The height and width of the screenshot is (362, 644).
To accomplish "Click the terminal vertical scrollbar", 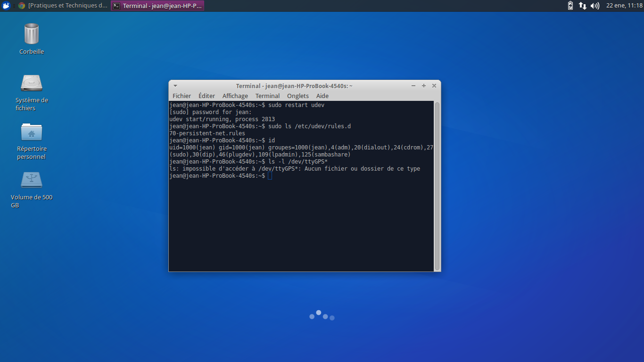I will pyautogui.click(x=437, y=186).
